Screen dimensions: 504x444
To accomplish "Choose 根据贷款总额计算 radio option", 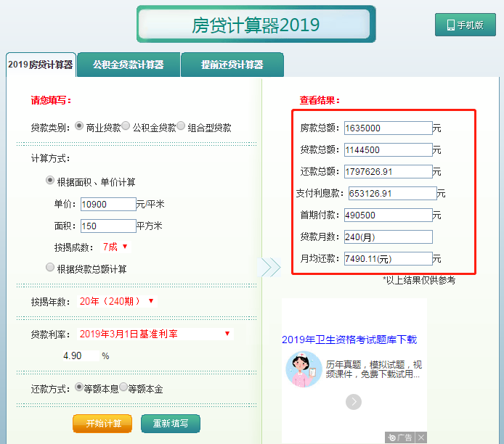I will point(50,267).
